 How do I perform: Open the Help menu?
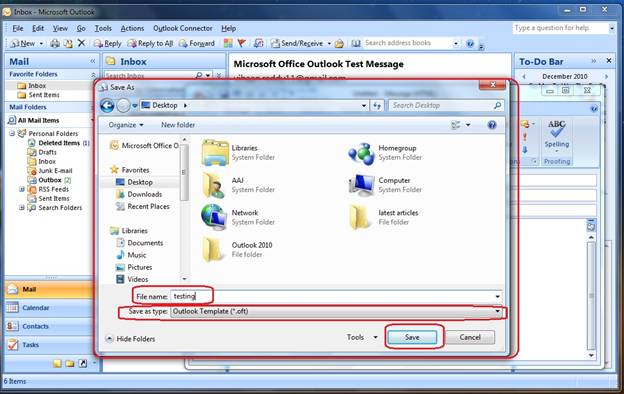[x=228, y=28]
